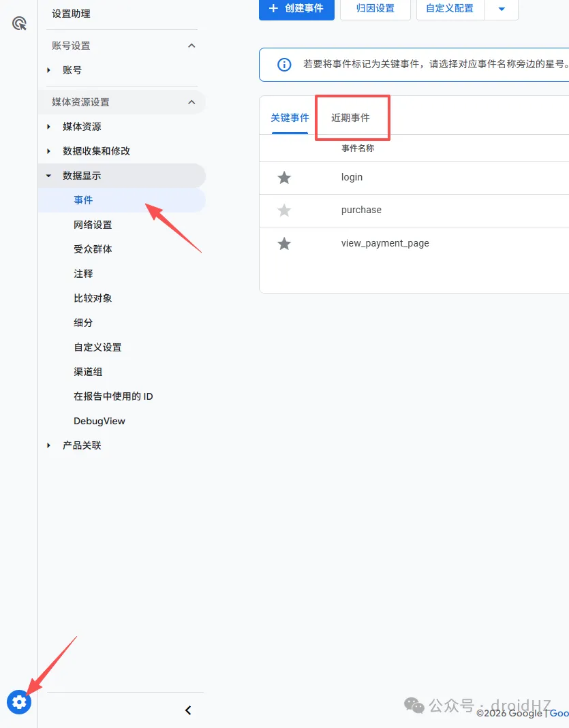Image resolution: width=569 pixels, height=728 pixels.
Task: Mark purchase as a key event star
Action: coord(284,210)
